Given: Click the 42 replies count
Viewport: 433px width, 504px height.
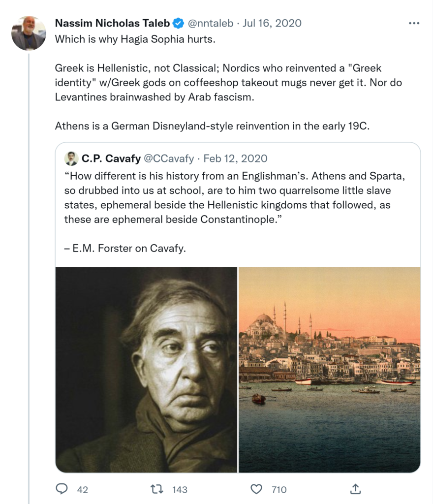Looking at the screenshot, I should point(83,490).
